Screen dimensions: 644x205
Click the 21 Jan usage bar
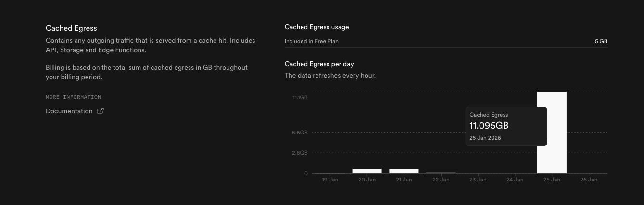pos(404,171)
